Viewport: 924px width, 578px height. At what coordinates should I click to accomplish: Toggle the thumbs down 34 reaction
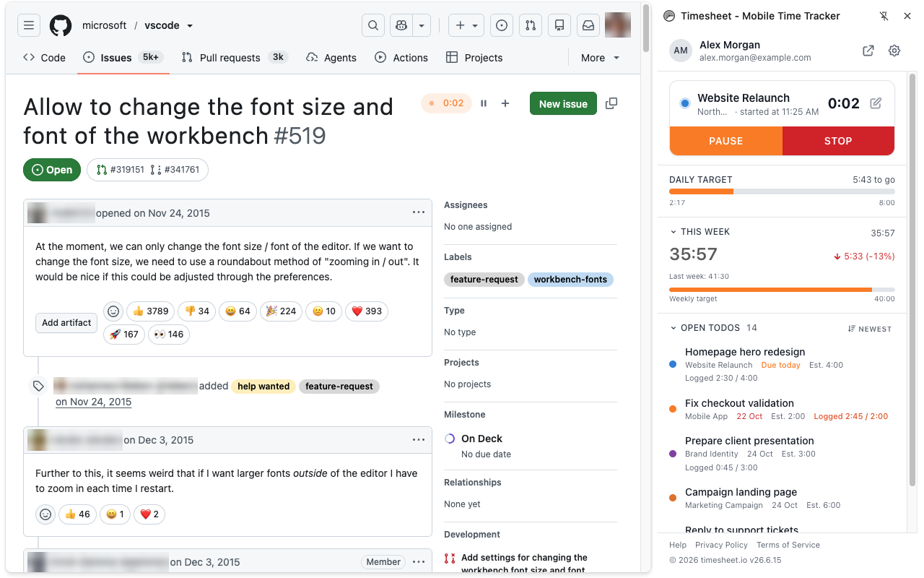pos(196,311)
